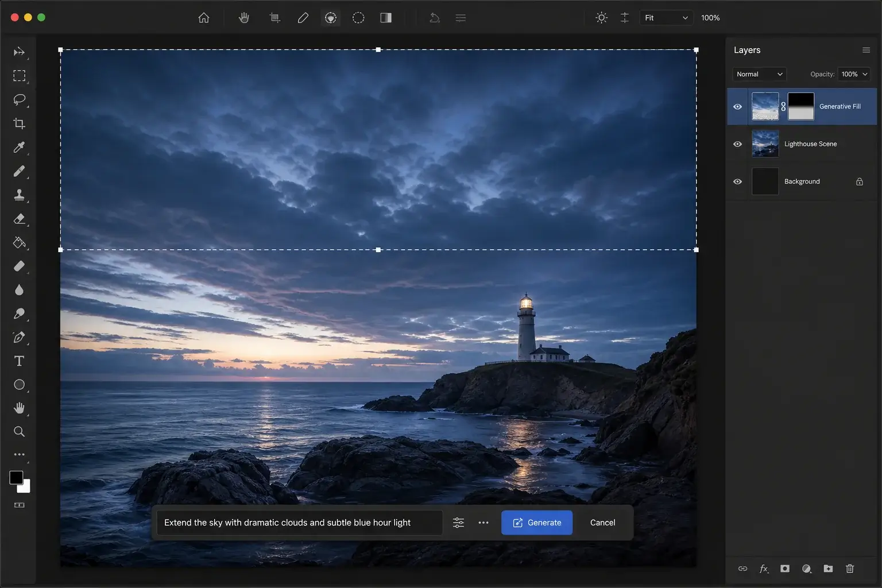Click the pencil edit icon in top bar
This screenshot has width=882, height=588.
coord(303,18)
